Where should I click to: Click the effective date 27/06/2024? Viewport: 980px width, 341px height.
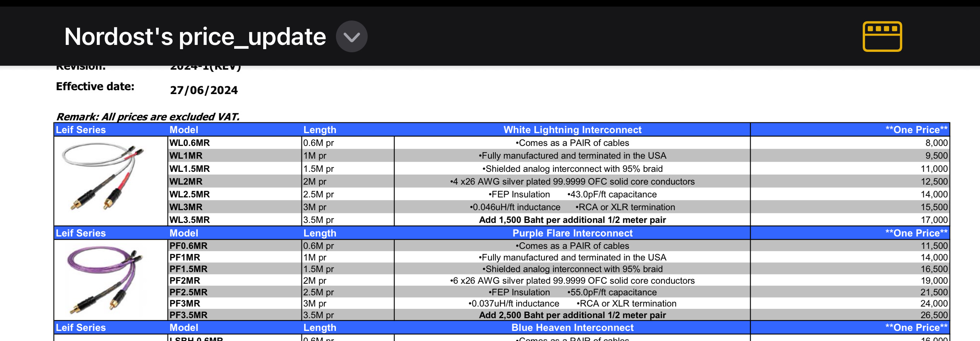point(204,90)
